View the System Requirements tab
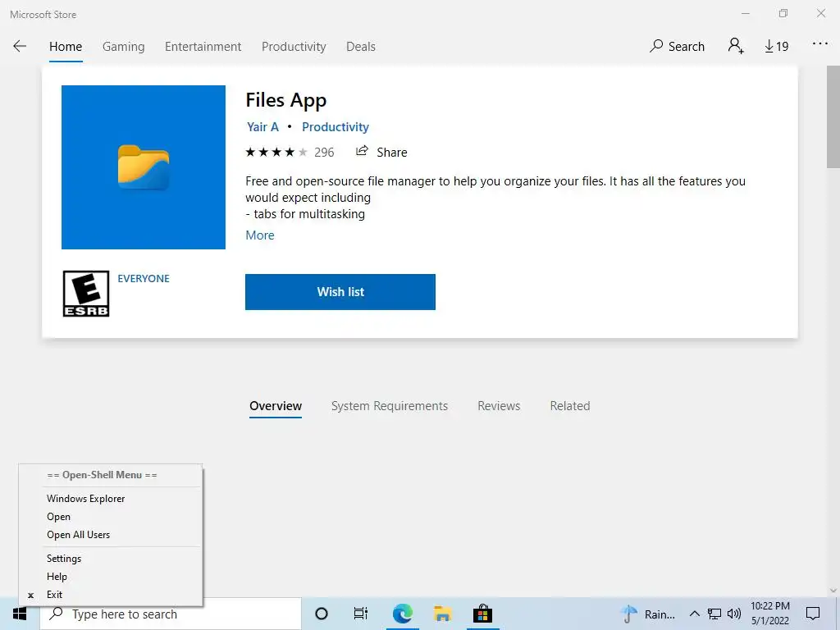This screenshot has width=840, height=630. point(390,406)
